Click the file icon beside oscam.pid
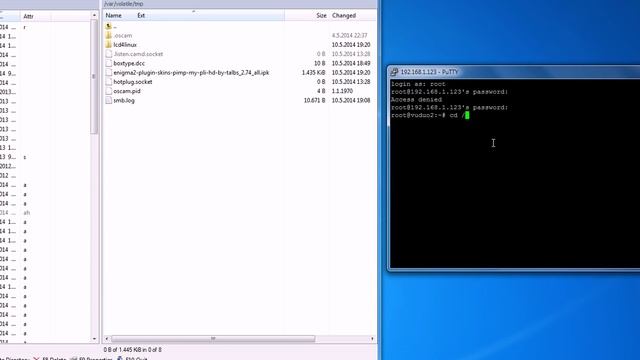Viewport: 640px width, 360px height. [109, 91]
